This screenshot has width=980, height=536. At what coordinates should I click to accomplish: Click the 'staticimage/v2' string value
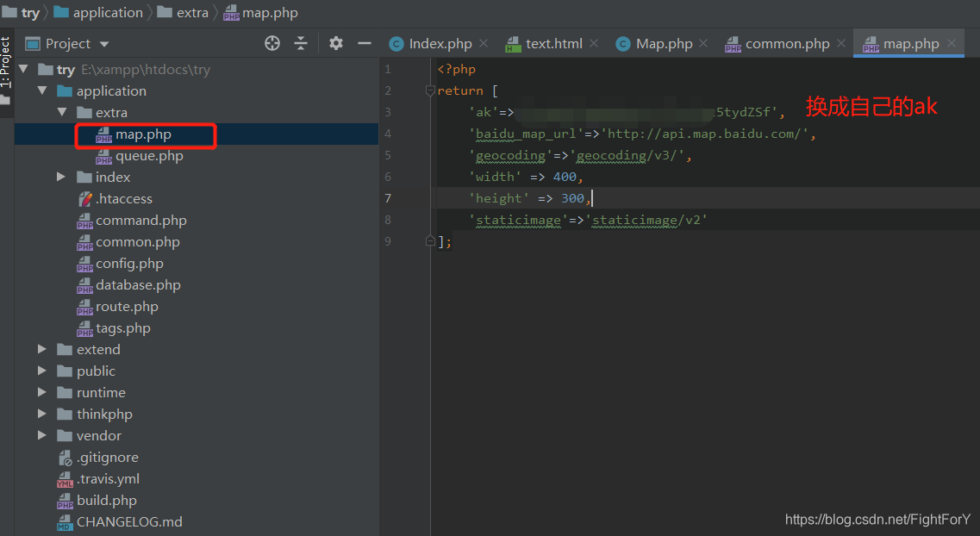coord(646,220)
